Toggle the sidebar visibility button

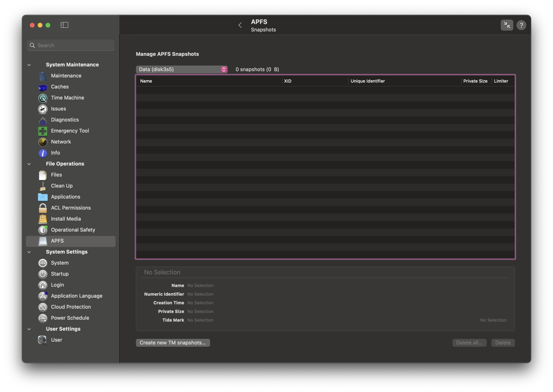coord(64,25)
